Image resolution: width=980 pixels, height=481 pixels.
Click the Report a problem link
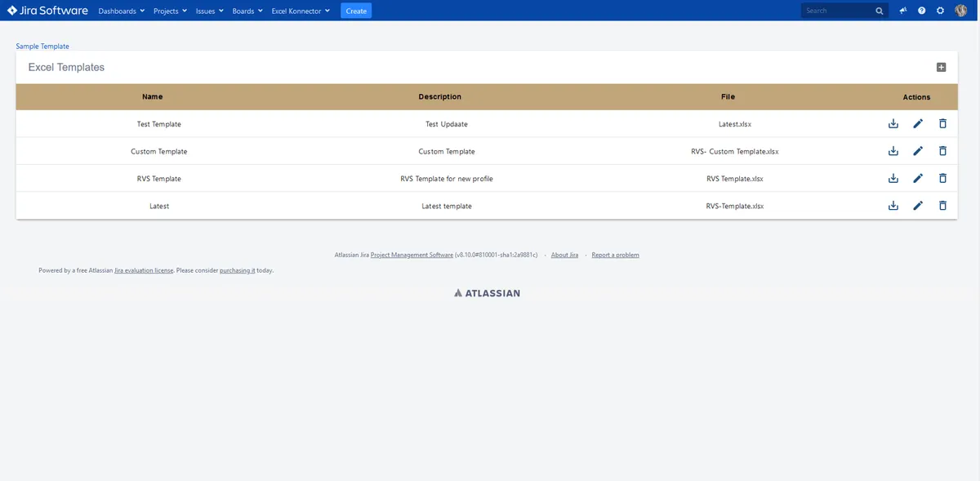616,255
